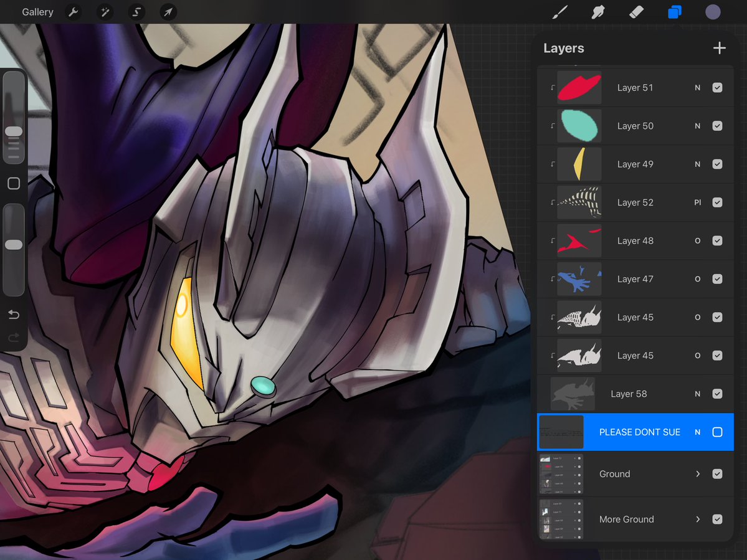This screenshot has width=747, height=560.
Task: Select Layer 52 striped pattern thumbnail
Action: [x=579, y=202]
